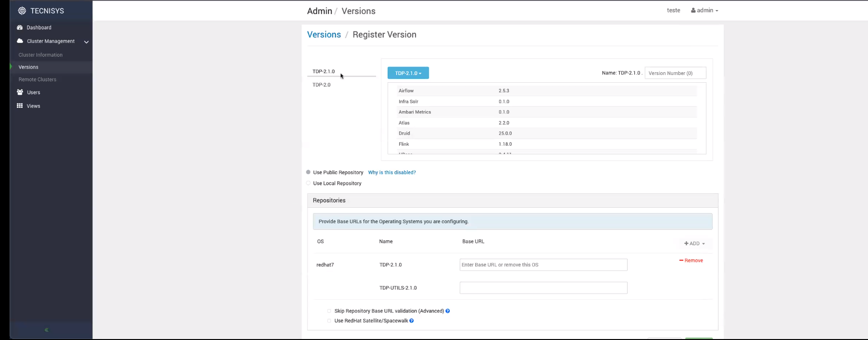The height and width of the screenshot is (340, 868).
Task: Click the Infra Solr service row
Action: click(546, 101)
